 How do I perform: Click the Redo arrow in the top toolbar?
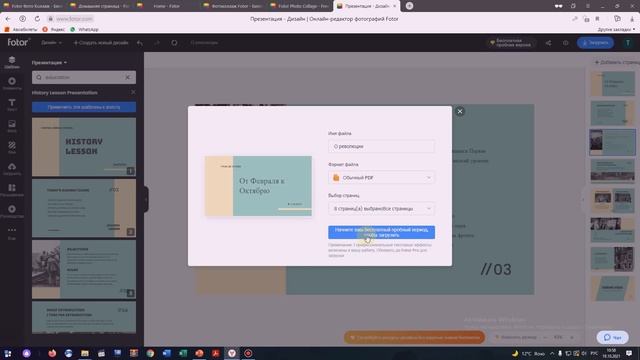(157, 42)
